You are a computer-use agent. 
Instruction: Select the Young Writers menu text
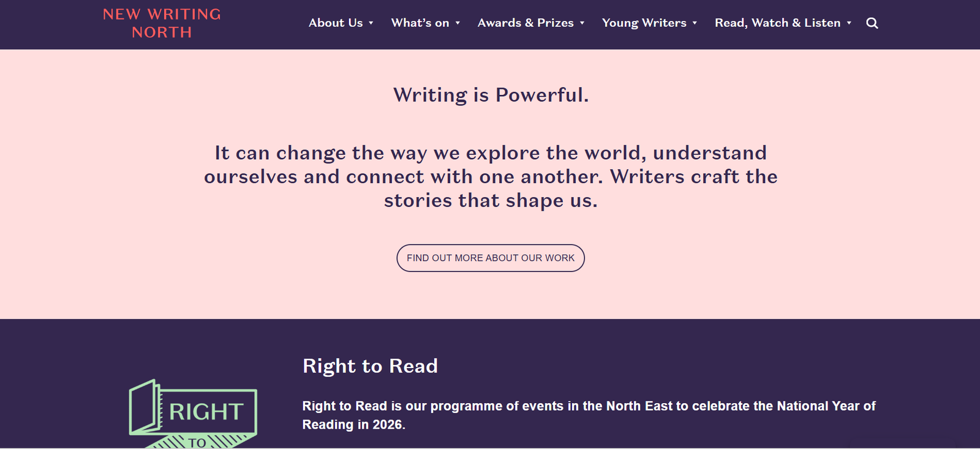[644, 23]
